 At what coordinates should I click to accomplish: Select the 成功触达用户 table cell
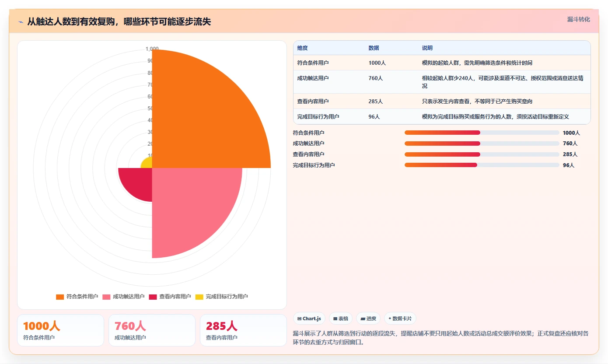coord(329,82)
